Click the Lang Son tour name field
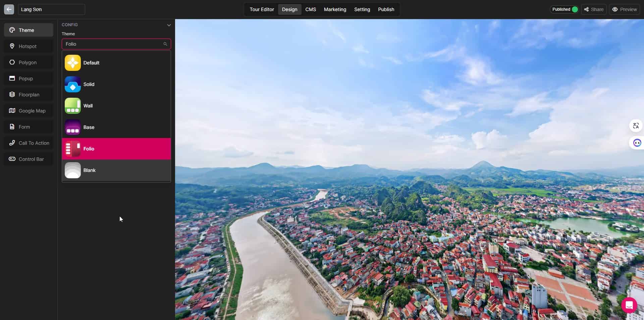The width and height of the screenshot is (644, 320). [x=51, y=9]
